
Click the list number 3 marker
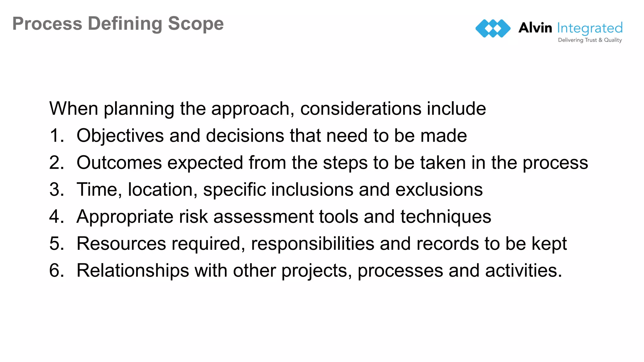[x=57, y=190]
